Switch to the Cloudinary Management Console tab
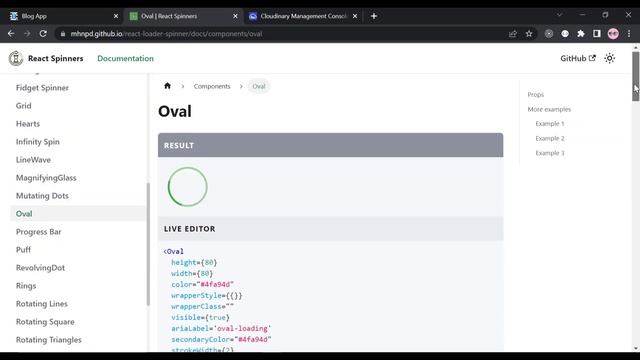640x360 pixels. tap(303, 16)
